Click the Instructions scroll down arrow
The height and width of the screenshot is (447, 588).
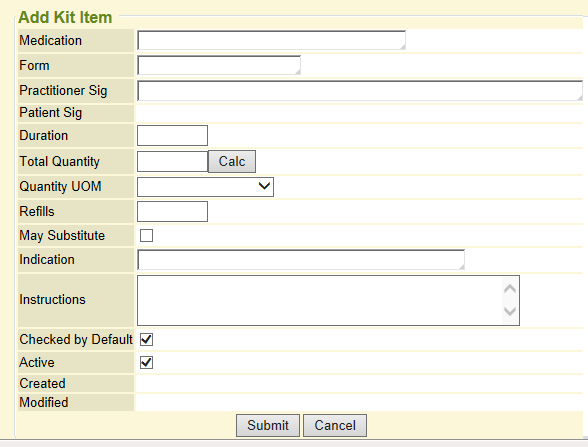tap(510, 311)
